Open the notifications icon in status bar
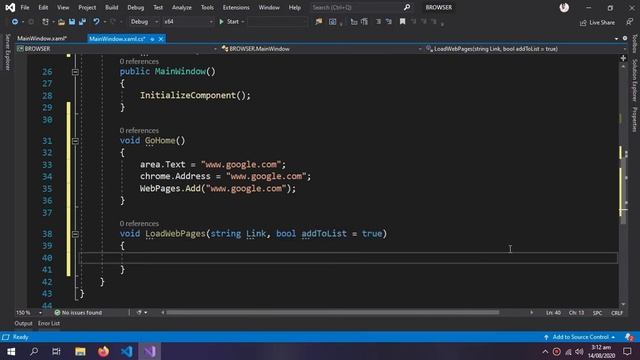Viewport: 640px width, 360px height. coord(629,337)
